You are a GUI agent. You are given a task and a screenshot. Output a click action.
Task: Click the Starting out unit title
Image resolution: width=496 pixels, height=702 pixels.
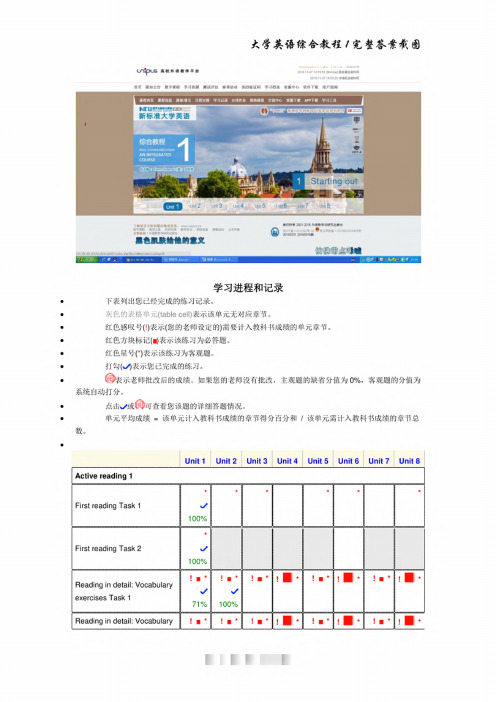coord(334,181)
